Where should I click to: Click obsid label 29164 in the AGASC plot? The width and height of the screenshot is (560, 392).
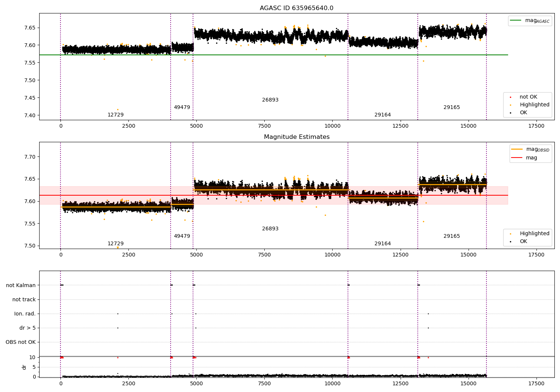pyautogui.click(x=383, y=115)
